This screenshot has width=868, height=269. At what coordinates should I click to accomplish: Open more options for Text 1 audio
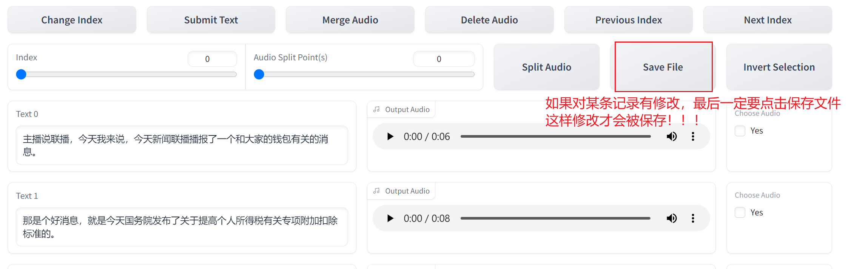coord(693,218)
